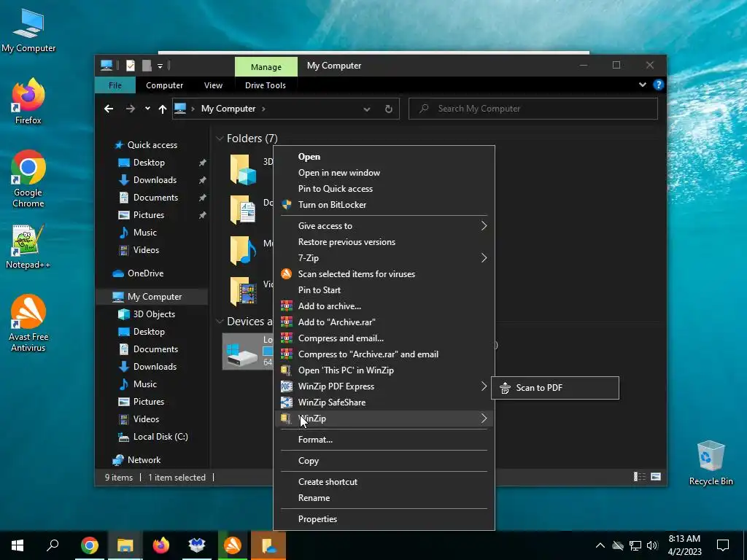Expand the WinZip submenu arrow
The height and width of the screenshot is (560, 747).
point(484,419)
